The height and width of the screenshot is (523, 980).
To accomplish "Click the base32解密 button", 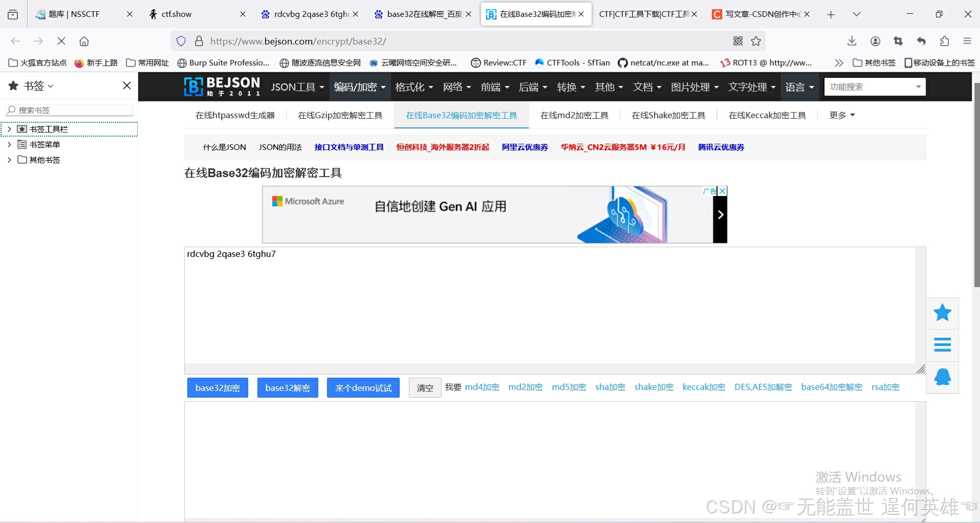I will click(x=288, y=387).
